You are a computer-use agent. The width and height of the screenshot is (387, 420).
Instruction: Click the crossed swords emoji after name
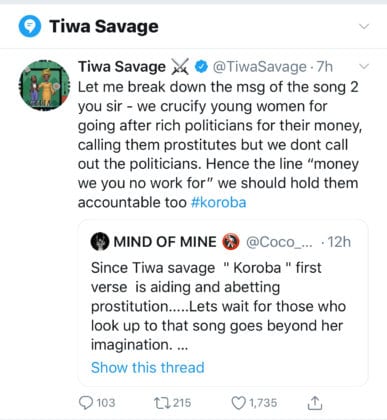tap(180, 67)
